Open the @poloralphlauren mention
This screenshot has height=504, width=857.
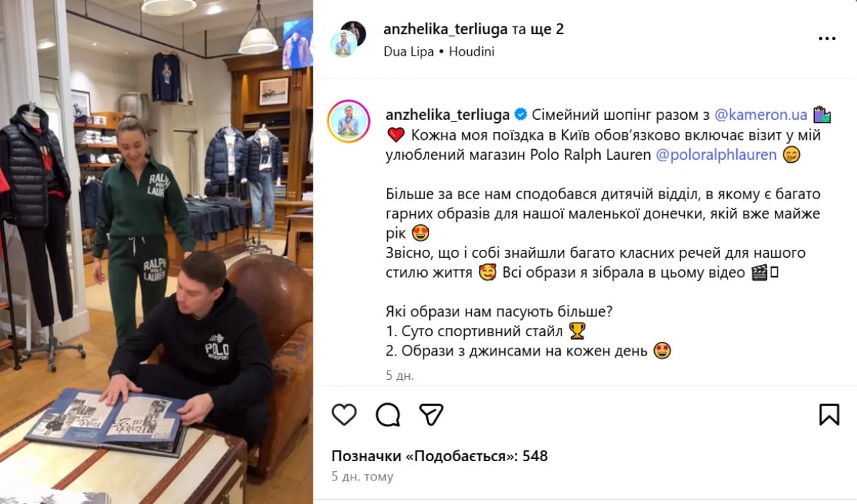coord(716,155)
